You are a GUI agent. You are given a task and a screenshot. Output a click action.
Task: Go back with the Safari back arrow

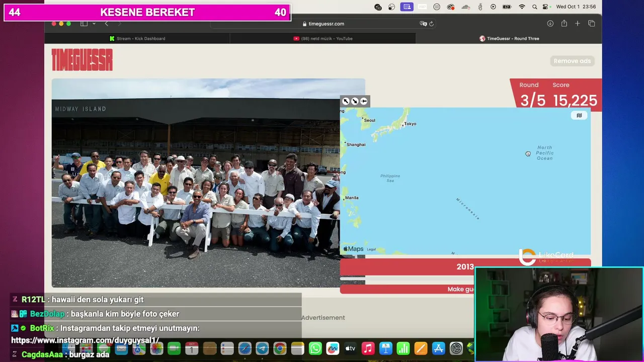[106, 24]
